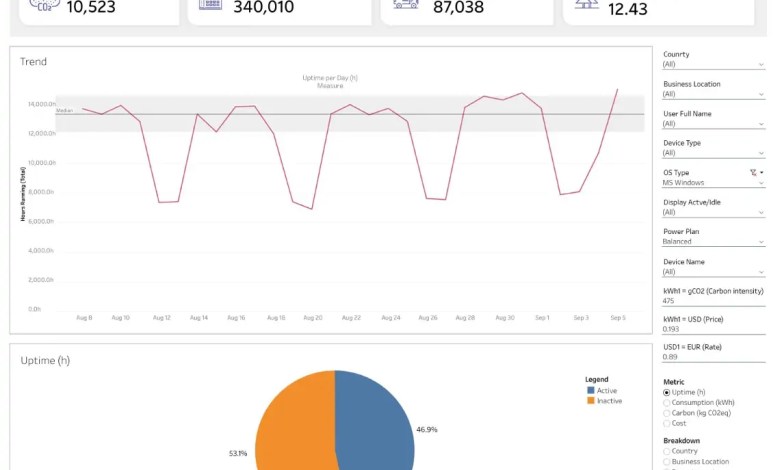Click the CO2 cloud icon
This screenshot has width=780, height=470.
[44, 5]
